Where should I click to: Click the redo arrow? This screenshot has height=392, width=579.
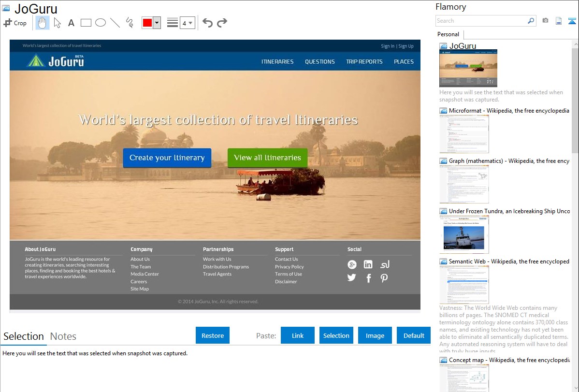pyautogui.click(x=222, y=23)
